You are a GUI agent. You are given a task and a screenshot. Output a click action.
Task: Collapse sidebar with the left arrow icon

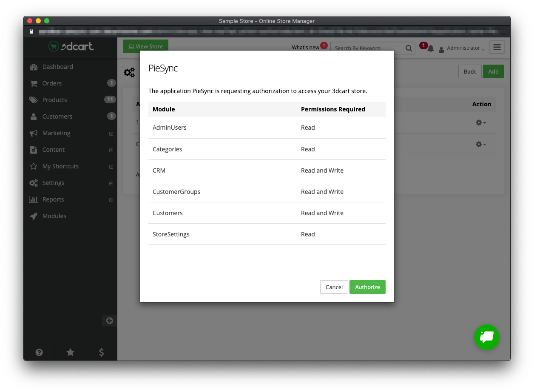point(110,321)
